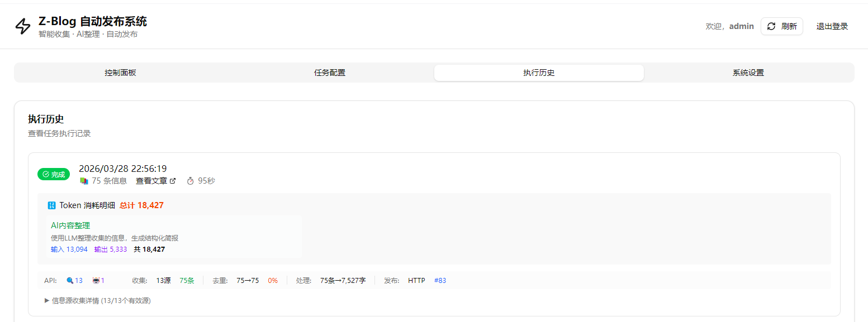Click the 2026/03/28 22:56:19 timestamp
Screen dimensions: 868x322
pos(122,169)
